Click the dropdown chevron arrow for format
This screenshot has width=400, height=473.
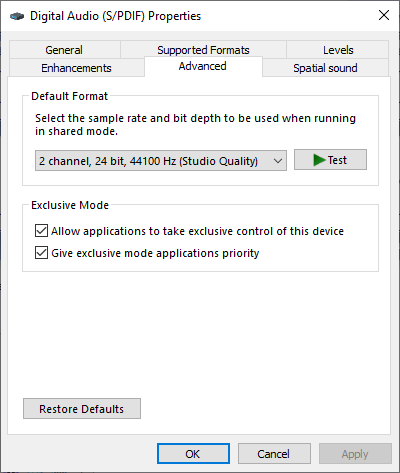click(278, 161)
